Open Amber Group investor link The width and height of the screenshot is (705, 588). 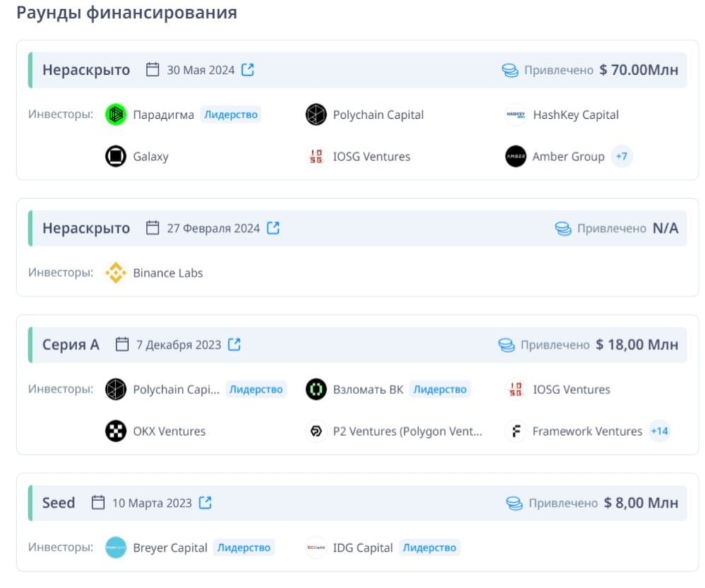pos(568,156)
